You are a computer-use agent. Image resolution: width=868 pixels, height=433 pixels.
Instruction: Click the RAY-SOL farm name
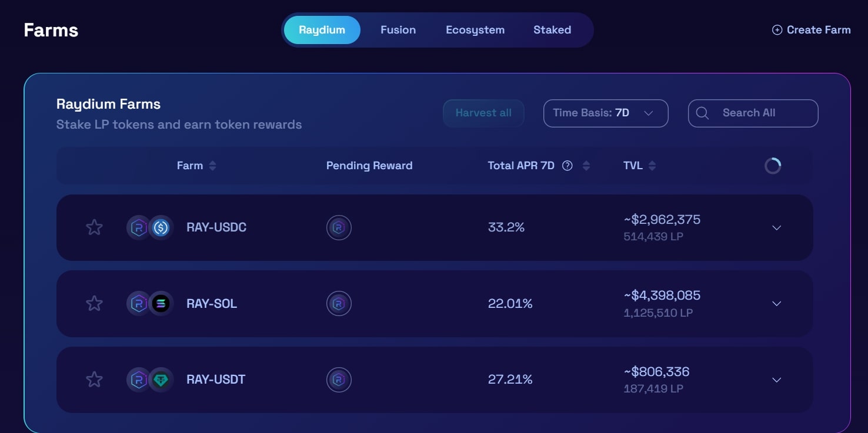pos(212,303)
